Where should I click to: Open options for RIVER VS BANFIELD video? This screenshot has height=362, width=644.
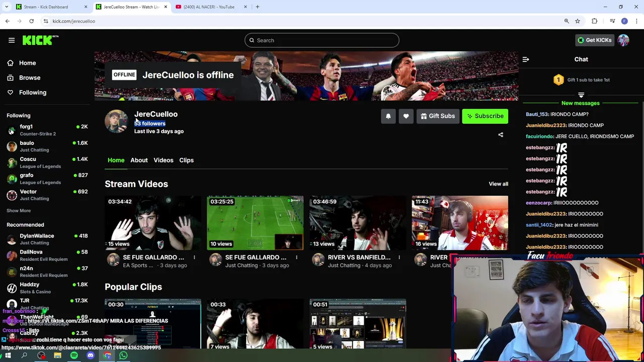tap(399, 257)
